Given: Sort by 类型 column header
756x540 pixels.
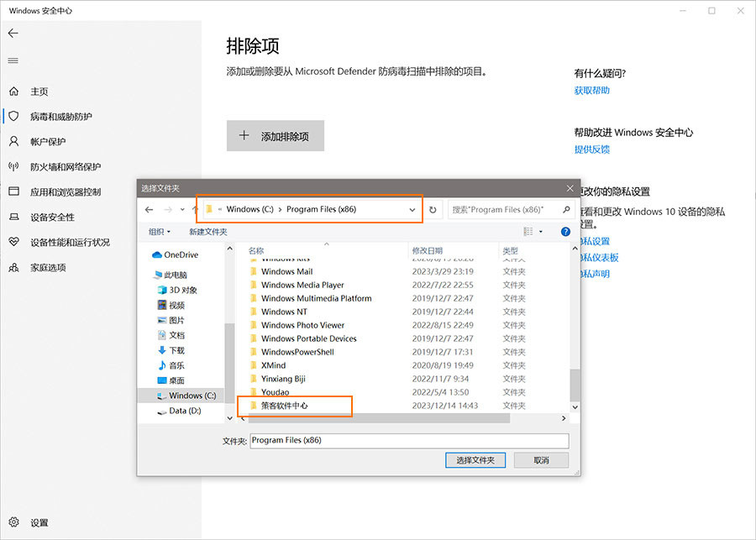Looking at the screenshot, I should click(510, 250).
